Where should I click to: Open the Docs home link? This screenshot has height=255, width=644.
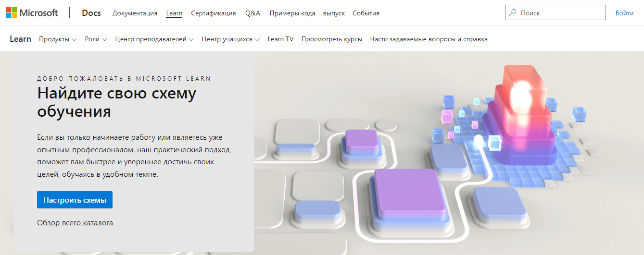(x=91, y=13)
